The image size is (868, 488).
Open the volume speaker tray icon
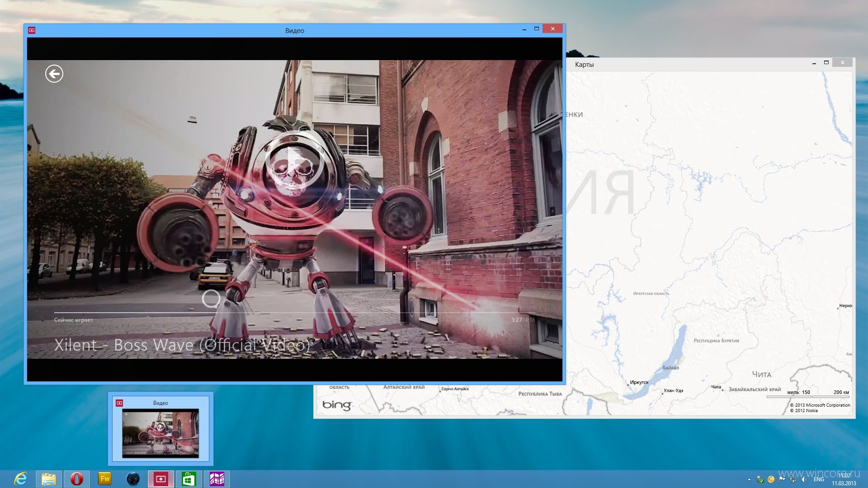click(804, 479)
